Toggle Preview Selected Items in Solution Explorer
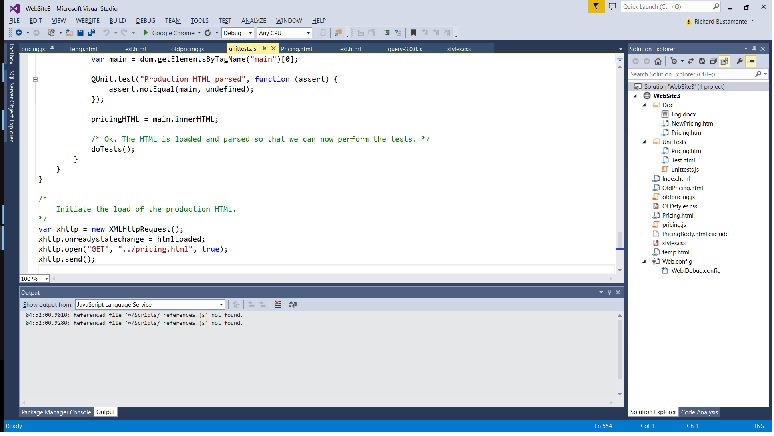This screenshot has width=774, height=436. point(751,61)
